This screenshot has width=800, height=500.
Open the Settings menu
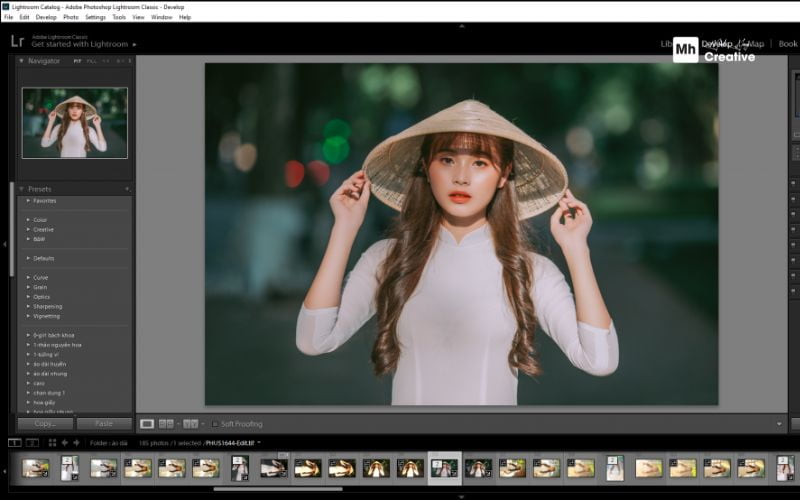(95, 17)
